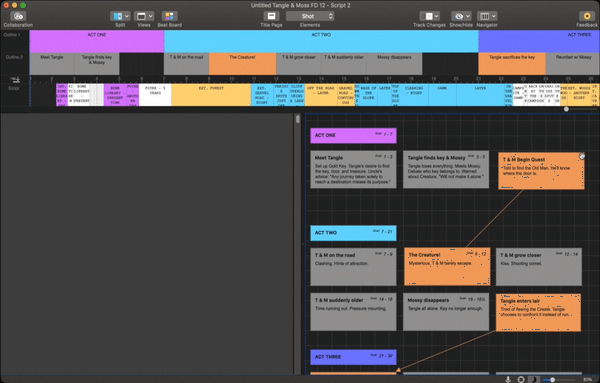Select the Meet Tangle beat card

coord(353,169)
